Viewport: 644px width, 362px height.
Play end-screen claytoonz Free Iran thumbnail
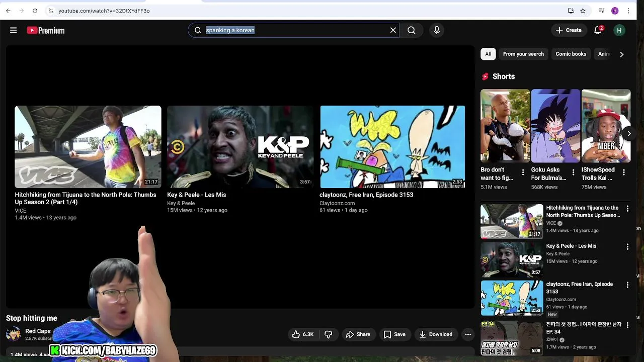click(x=392, y=146)
